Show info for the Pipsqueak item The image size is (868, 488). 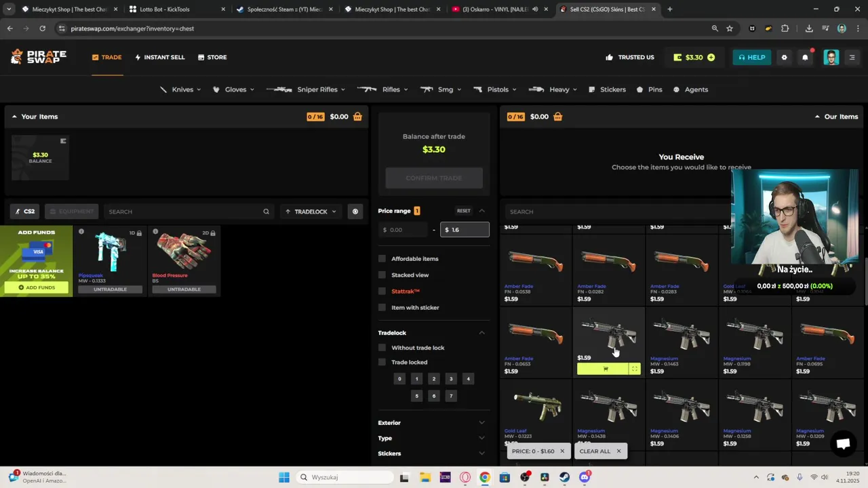(x=81, y=232)
